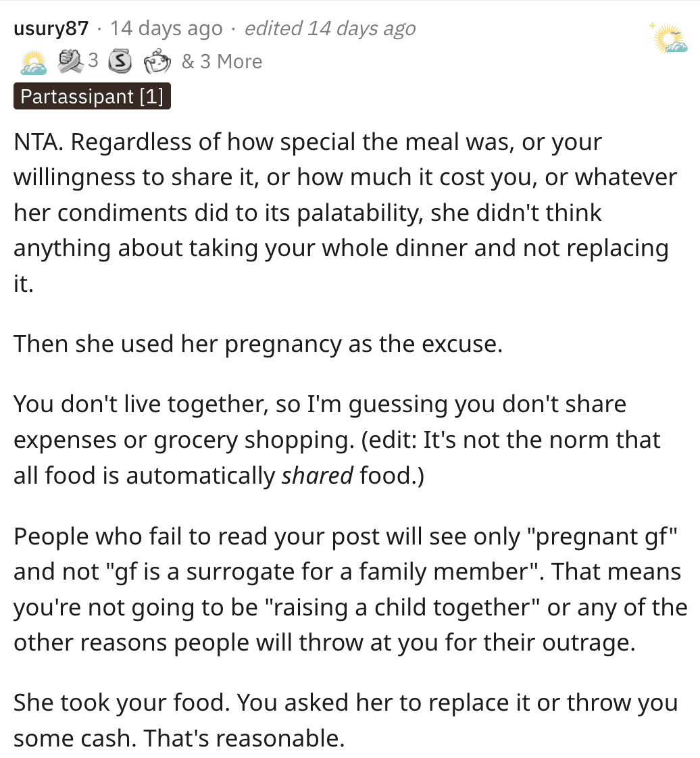Click the sun and cloud award icon beside username row
Viewport: 700px width, 758px height.
coord(33,62)
